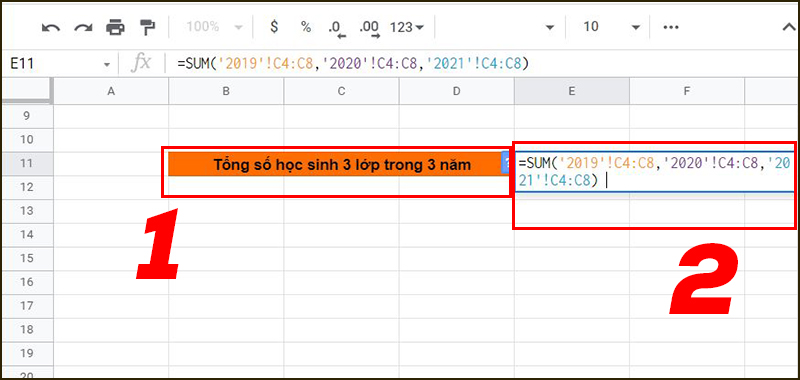Screen dimensions: 800x380
Task: Apply currency format with $ button
Action: coord(274,28)
